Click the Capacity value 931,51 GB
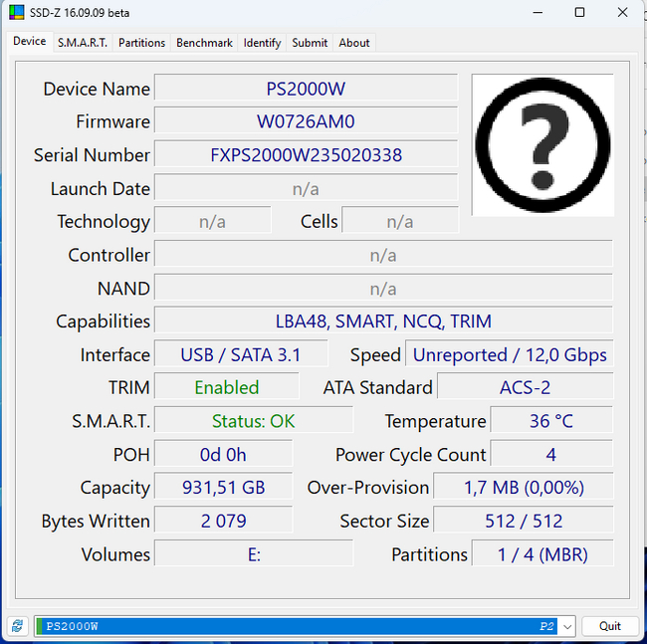Viewport: 647px width, 644px height. pyautogui.click(x=223, y=488)
